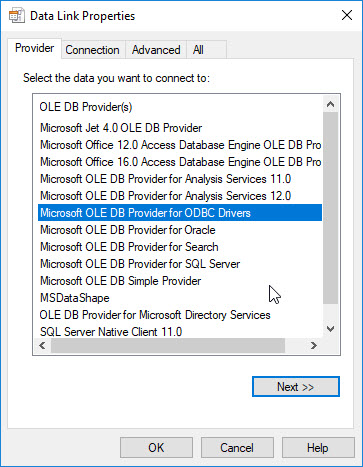Close the Data Link Properties dialog
363x467 pixels.
click(x=347, y=15)
